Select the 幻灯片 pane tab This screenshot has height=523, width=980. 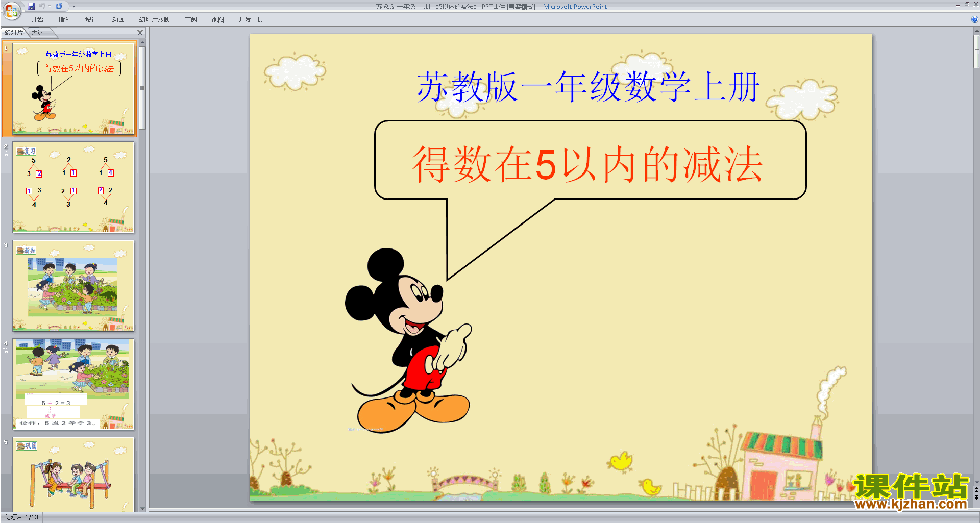14,33
